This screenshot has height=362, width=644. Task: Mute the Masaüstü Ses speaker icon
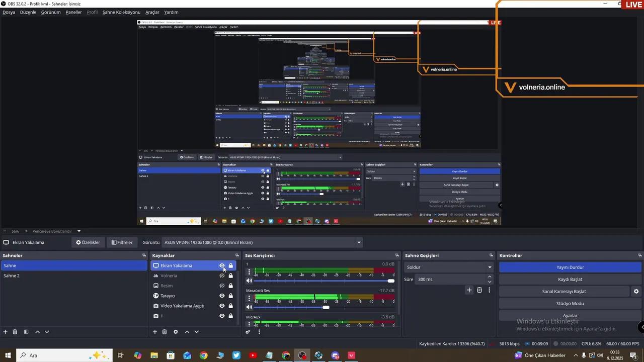(x=249, y=307)
